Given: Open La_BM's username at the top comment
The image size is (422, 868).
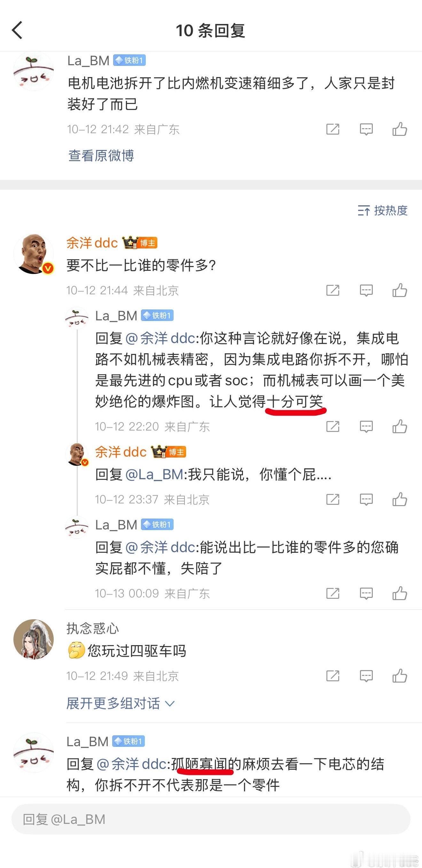Looking at the screenshot, I should [88, 61].
